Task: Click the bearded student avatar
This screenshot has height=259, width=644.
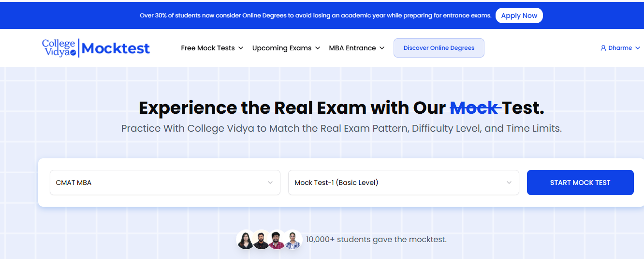Action: (x=261, y=239)
